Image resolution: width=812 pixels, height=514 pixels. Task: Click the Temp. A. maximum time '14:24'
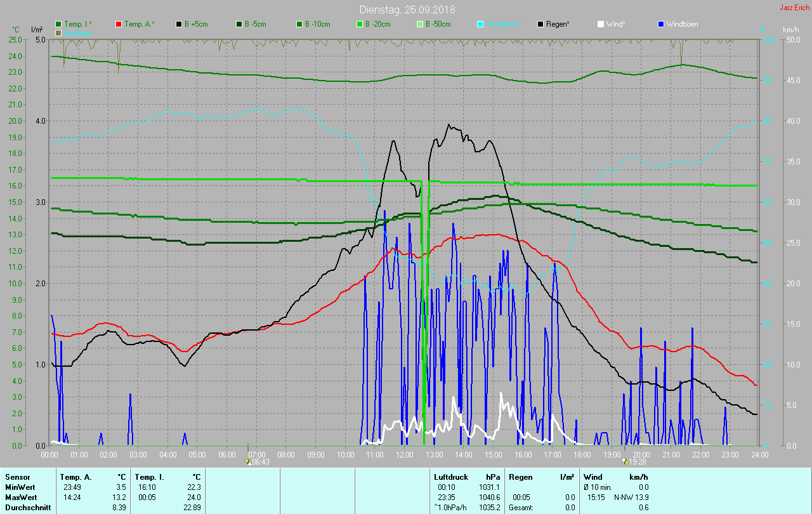tap(72, 497)
